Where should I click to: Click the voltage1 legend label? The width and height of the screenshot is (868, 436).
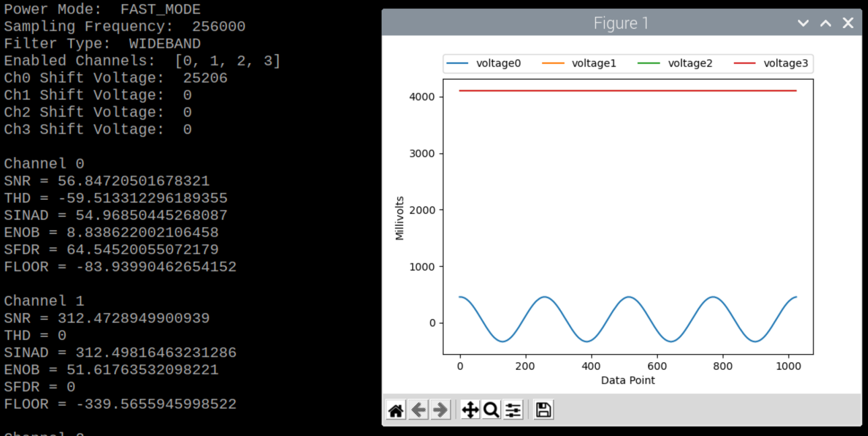click(593, 63)
